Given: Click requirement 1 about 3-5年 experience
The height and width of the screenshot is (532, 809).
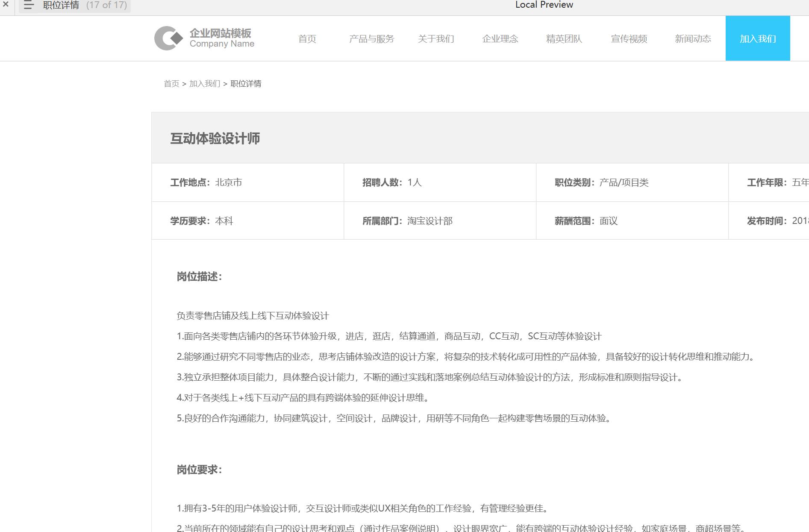Looking at the screenshot, I should (363, 508).
